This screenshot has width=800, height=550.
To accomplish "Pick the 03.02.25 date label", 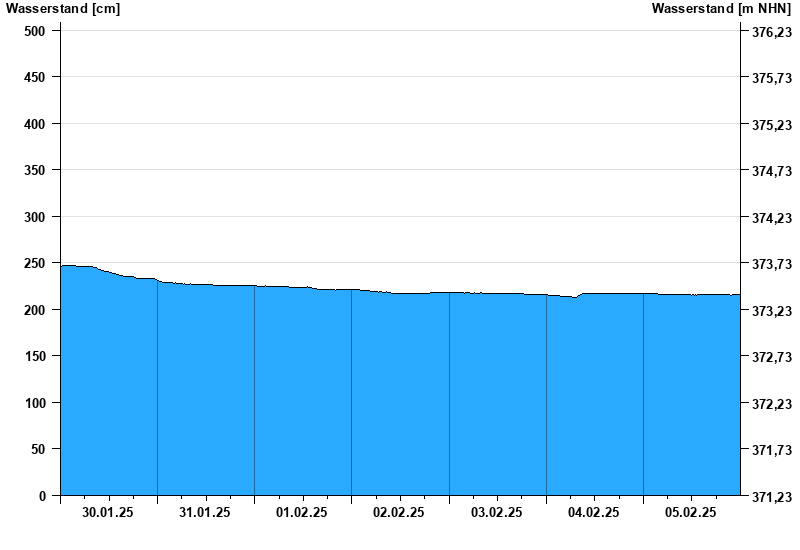I will (496, 512).
